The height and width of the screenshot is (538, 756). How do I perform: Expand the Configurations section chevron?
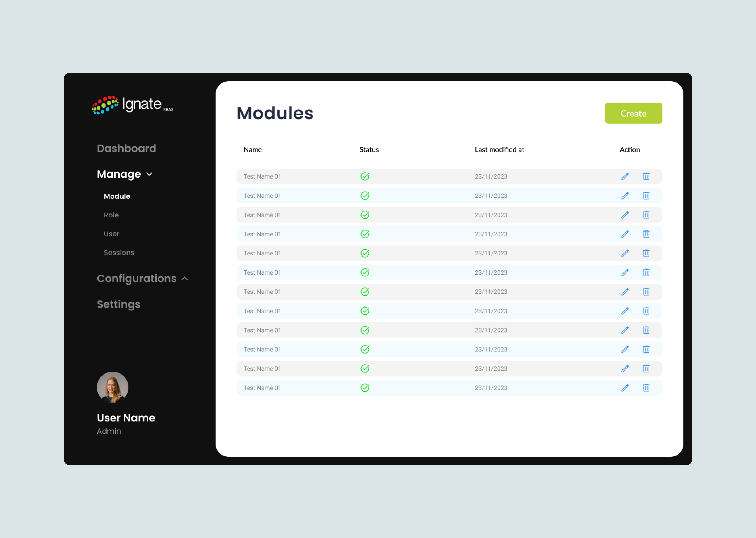click(185, 279)
